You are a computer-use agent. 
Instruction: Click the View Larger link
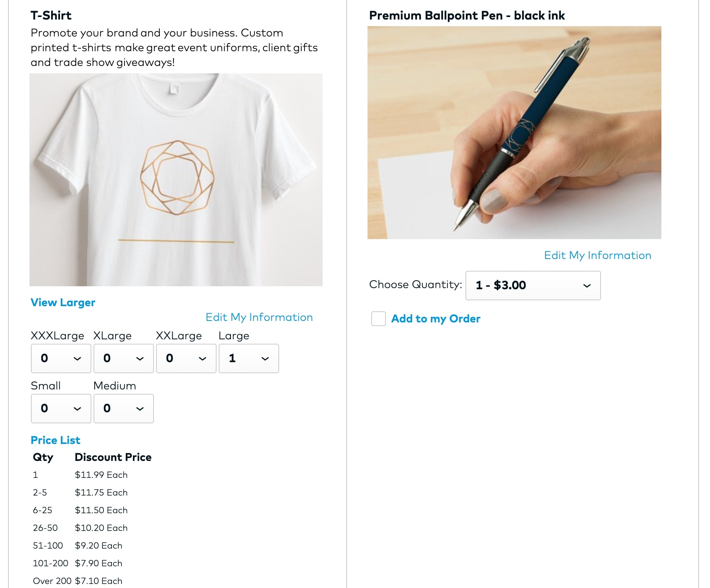(63, 302)
